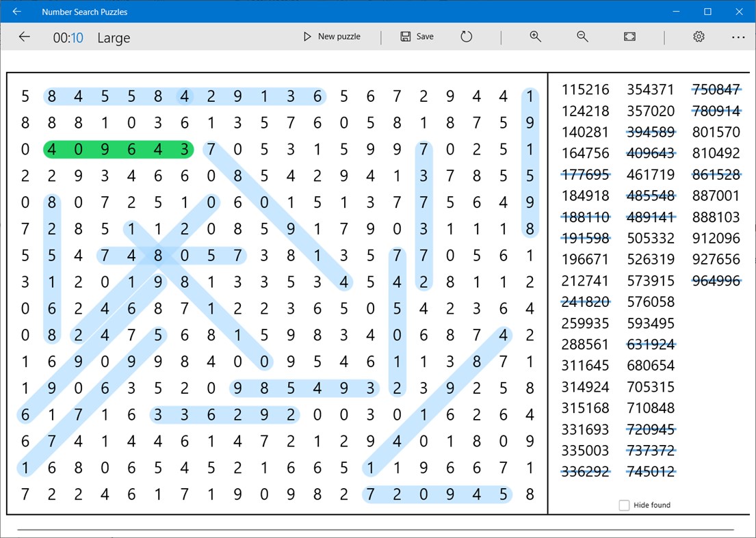Enable the Hide found checkbox
This screenshot has width=756, height=538.
pos(624,505)
